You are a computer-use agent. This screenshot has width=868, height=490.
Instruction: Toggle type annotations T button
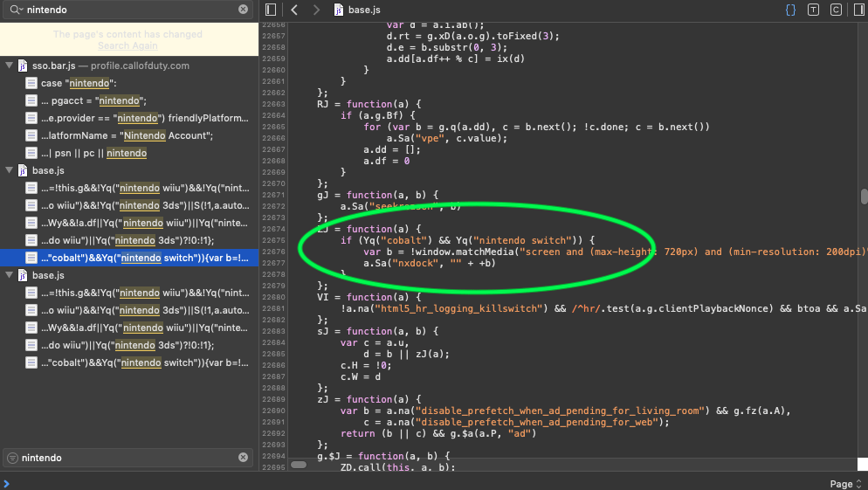coord(813,10)
